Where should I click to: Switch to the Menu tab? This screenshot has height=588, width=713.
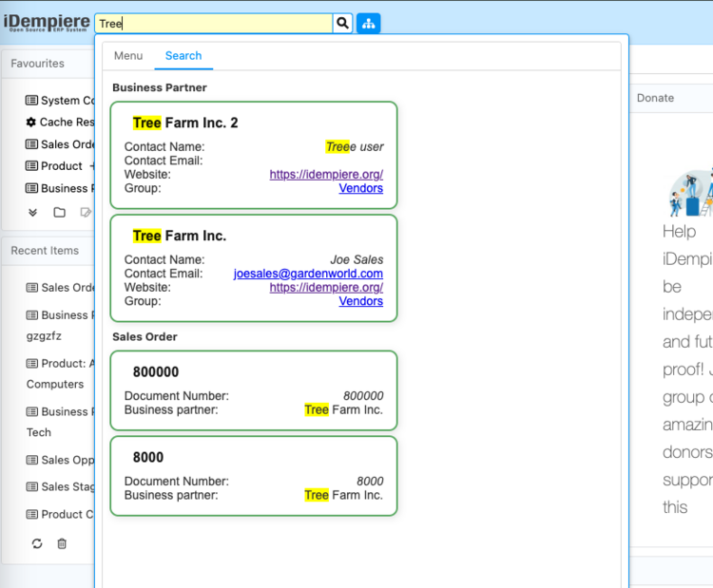[128, 56]
